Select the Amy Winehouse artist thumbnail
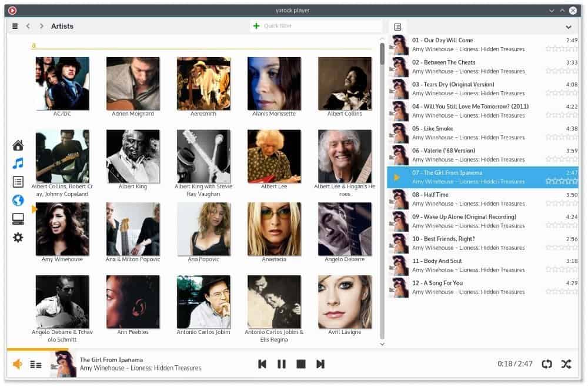Screen dimensions: 588x387 (62, 229)
